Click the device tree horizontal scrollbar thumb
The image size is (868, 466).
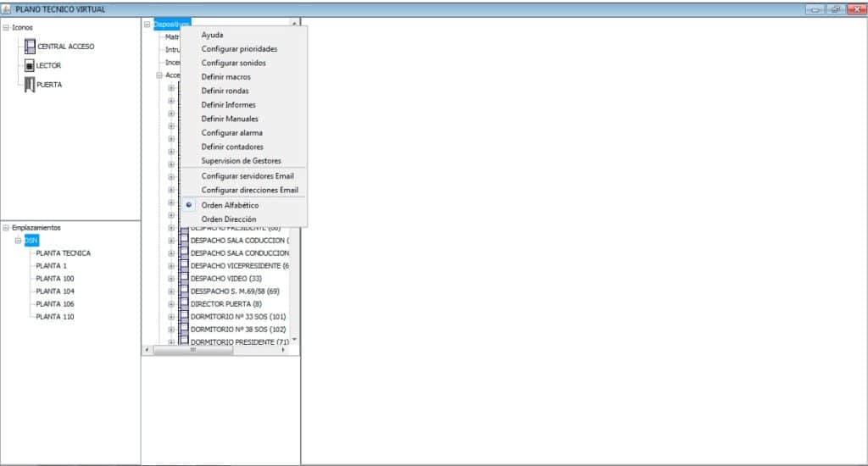192,350
